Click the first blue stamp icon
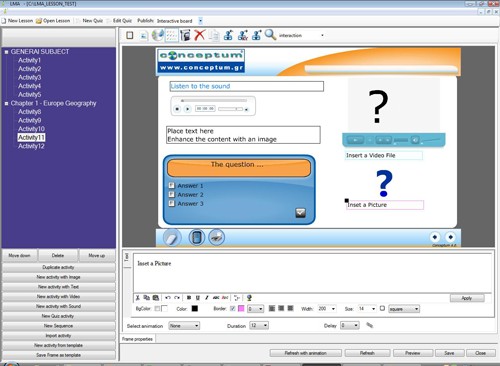 click(228, 35)
